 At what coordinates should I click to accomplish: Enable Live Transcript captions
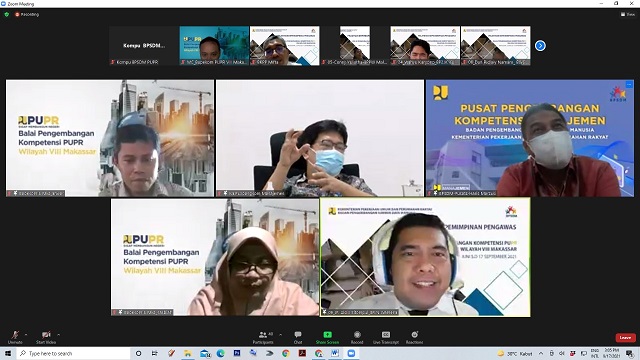click(x=386, y=337)
